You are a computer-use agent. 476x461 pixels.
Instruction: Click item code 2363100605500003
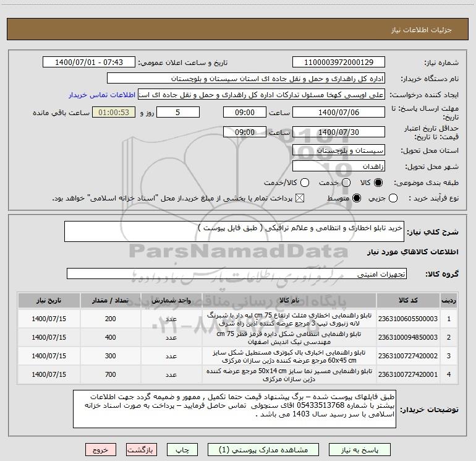[408, 319]
